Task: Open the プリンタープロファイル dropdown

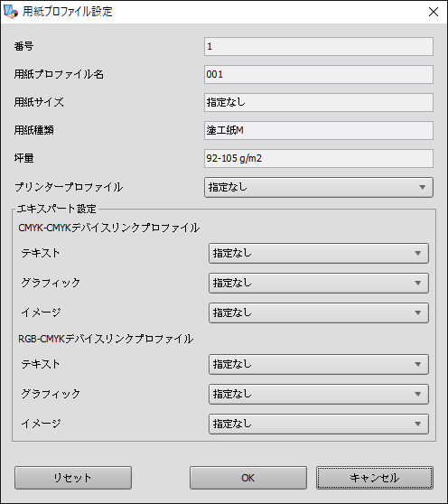Action: pos(319,187)
